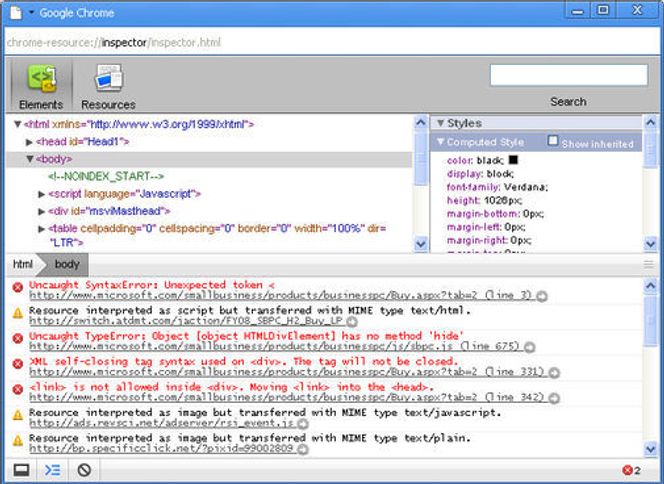The height and width of the screenshot is (484, 664).
Task: Click the font-family: Verdana property
Action: [x=497, y=187]
